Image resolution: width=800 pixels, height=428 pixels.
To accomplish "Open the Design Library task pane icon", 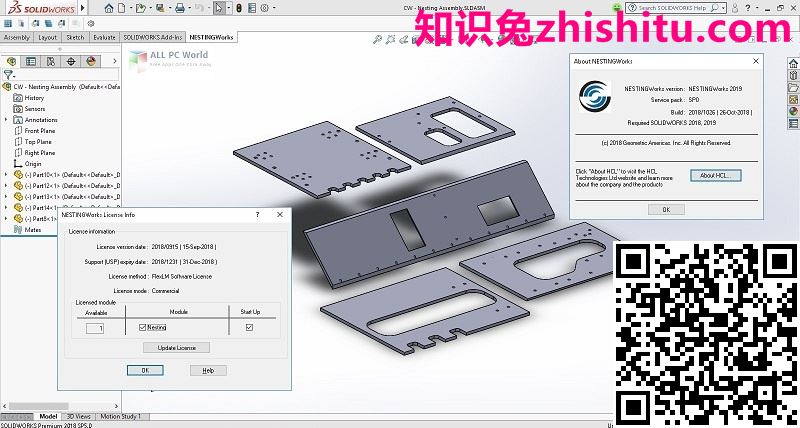I will (x=793, y=75).
